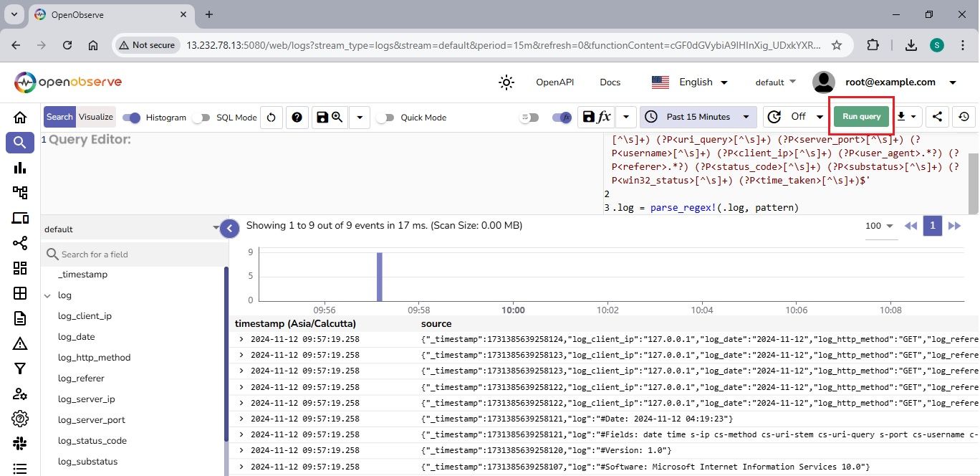Click the Run query button
Image resolution: width=980 pixels, height=476 pixels.
861,117
